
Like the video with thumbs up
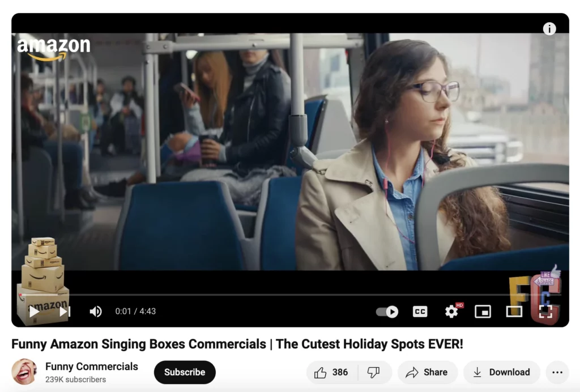point(331,372)
